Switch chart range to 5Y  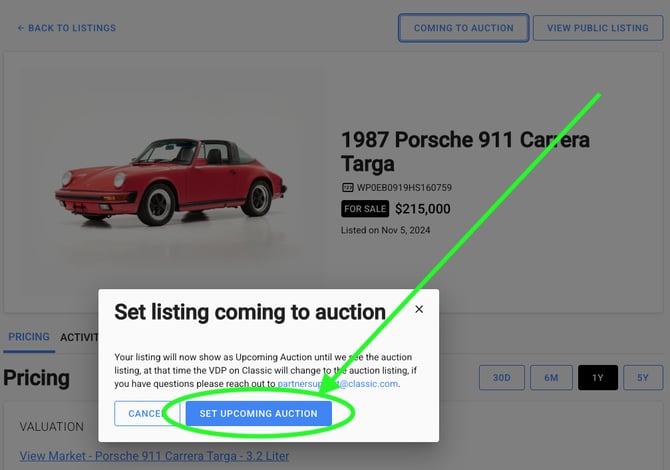(642, 378)
